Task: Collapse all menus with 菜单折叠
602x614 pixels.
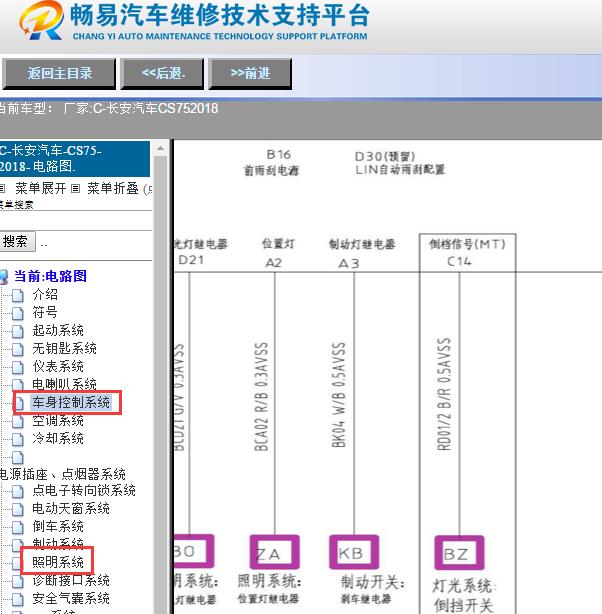Action: pos(113,189)
